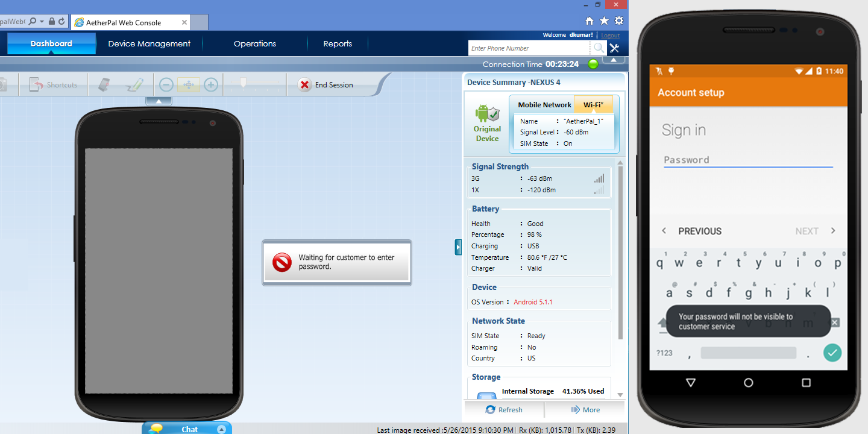The height and width of the screenshot is (434, 868).
Task: Tap the "a" key on phone keyboard
Action: [669, 293]
